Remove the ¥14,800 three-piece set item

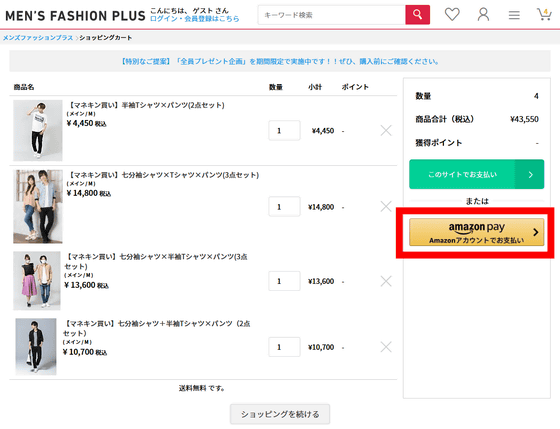click(386, 206)
